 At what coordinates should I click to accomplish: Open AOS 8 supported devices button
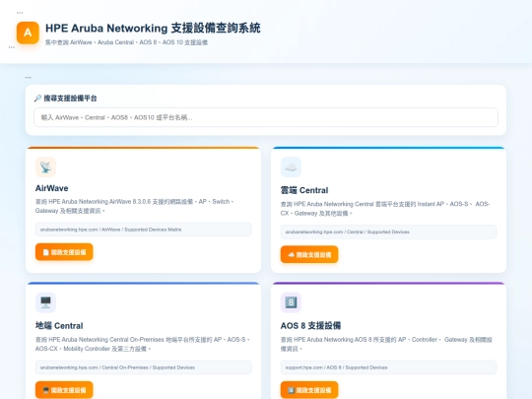tap(309, 390)
